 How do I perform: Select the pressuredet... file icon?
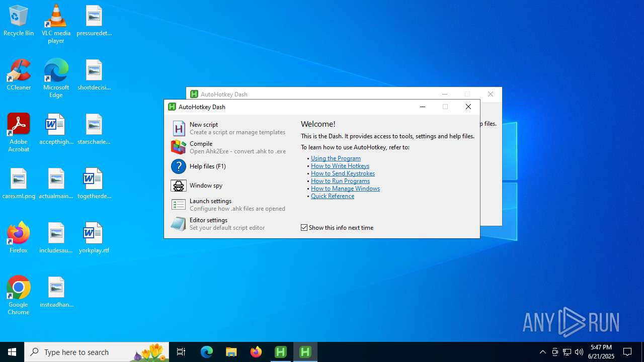[94, 21]
